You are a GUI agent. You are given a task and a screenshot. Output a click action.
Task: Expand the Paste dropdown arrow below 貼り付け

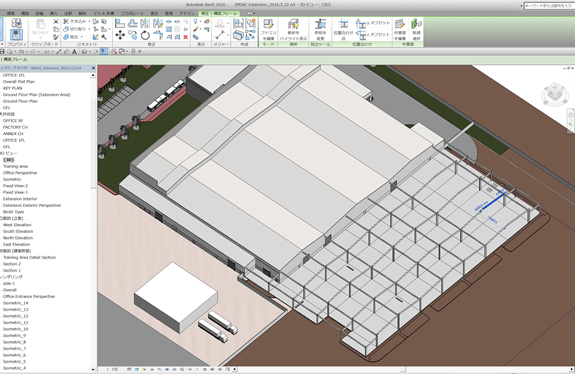[40, 37]
